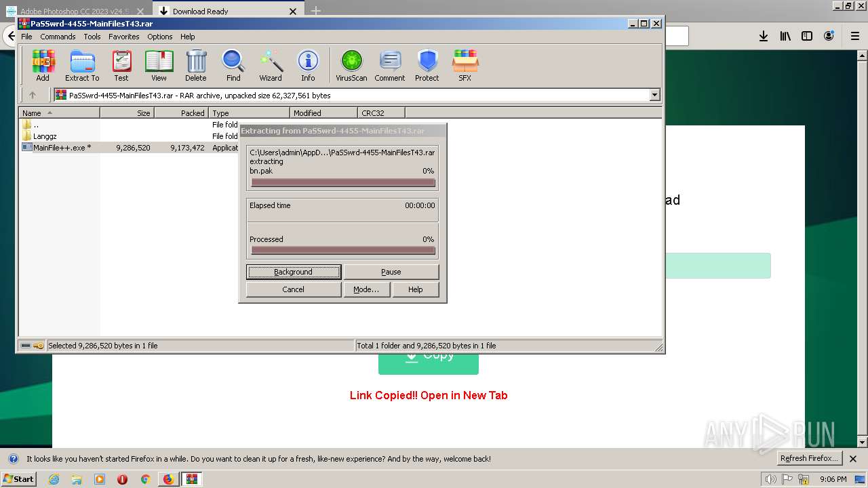
Task: Sort files by Name column
Action: pos(59,113)
